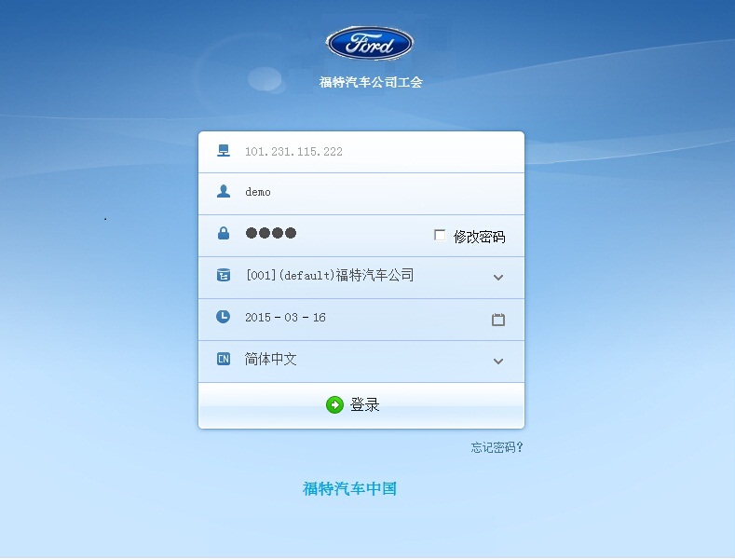Focus the username field showing demo
735x560 pixels.
point(361,194)
